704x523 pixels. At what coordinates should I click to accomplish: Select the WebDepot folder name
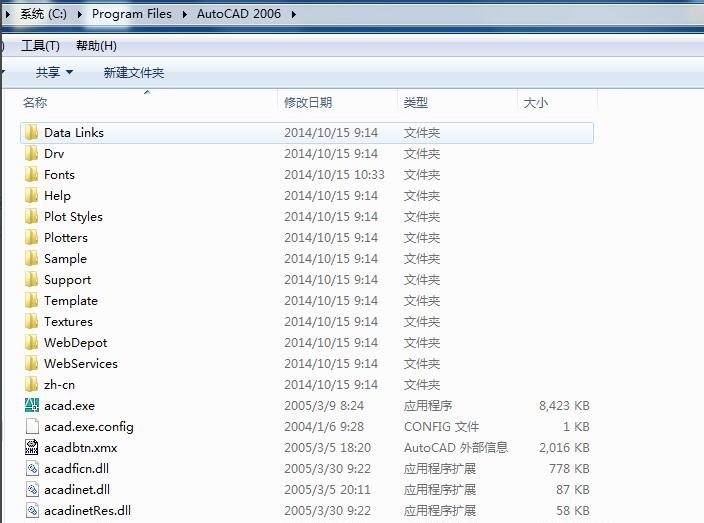[76, 343]
